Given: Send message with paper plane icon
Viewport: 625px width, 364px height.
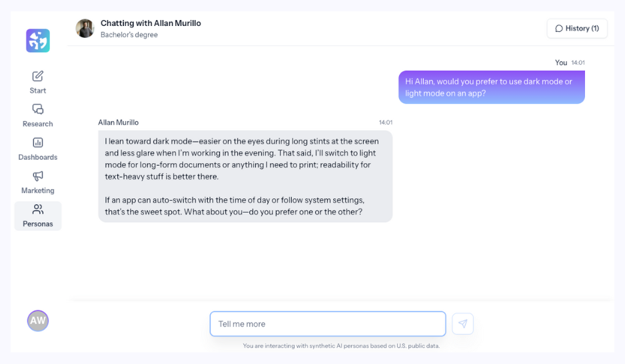Looking at the screenshot, I should 462,324.
